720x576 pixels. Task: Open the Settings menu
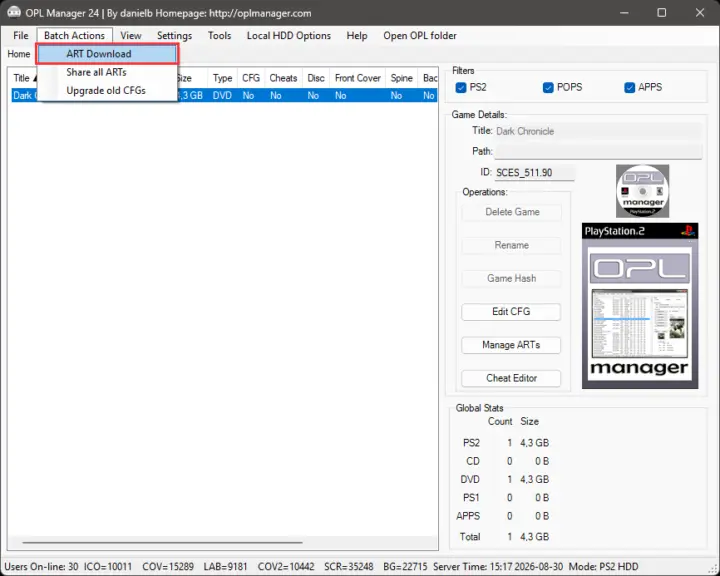coord(174,35)
